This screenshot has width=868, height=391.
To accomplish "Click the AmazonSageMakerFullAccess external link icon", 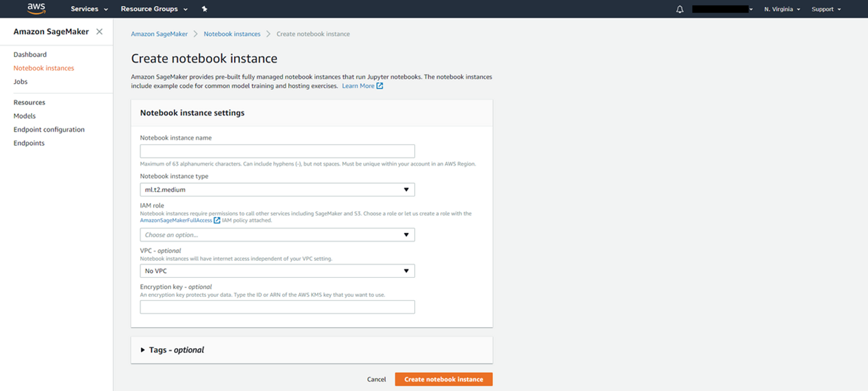I will pos(217,221).
